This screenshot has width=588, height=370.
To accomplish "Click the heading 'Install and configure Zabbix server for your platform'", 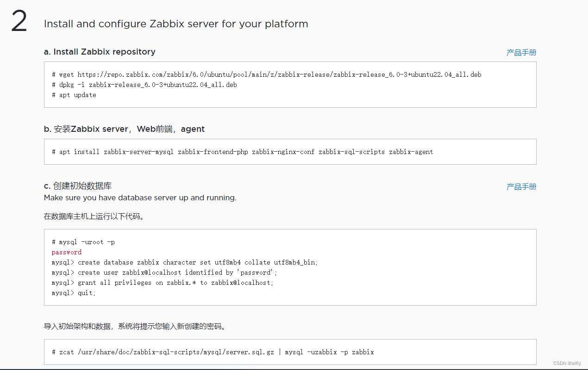I will tap(176, 24).
